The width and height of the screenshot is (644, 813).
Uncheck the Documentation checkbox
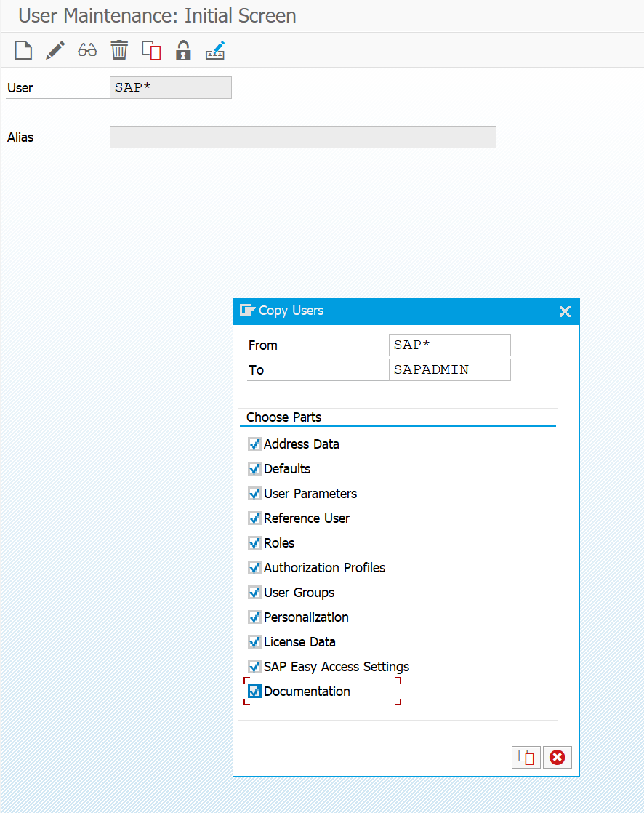pyautogui.click(x=254, y=691)
